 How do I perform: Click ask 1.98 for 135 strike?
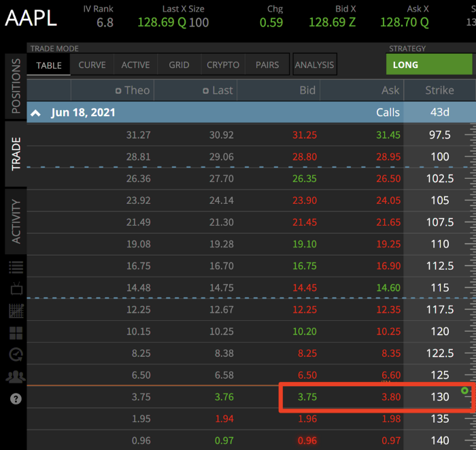391,419
